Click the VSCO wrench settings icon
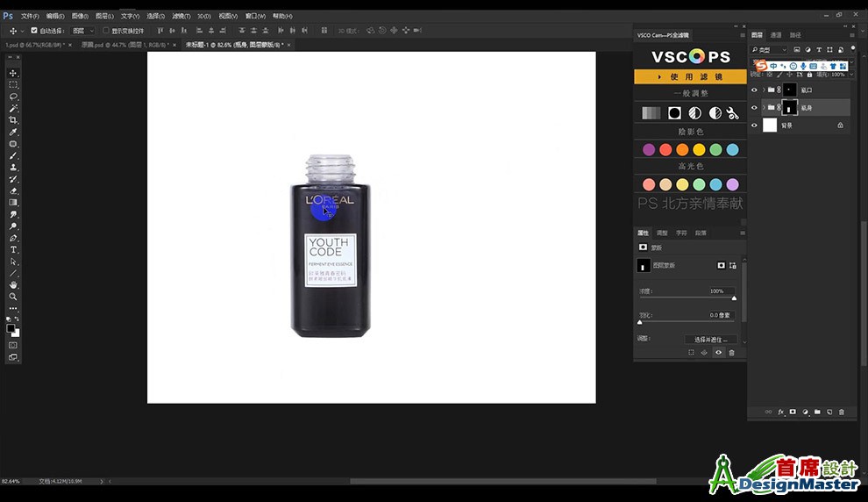This screenshot has width=868, height=502. (x=733, y=113)
